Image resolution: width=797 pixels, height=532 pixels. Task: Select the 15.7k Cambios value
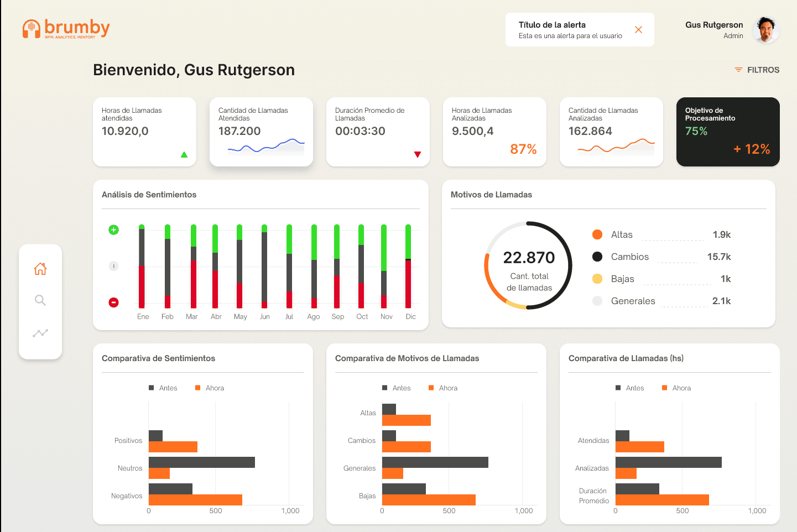pyautogui.click(x=719, y=257)
